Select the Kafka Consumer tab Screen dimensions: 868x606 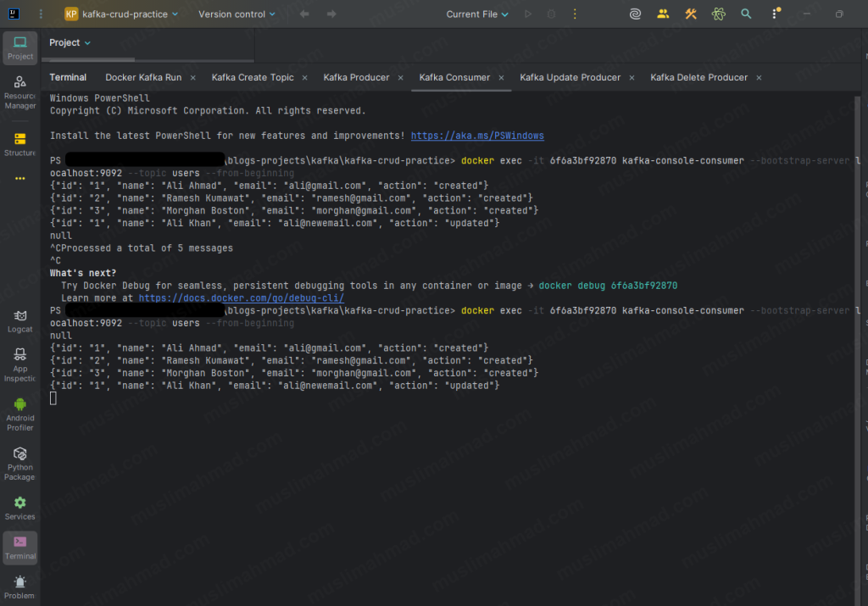click(454, 77)
